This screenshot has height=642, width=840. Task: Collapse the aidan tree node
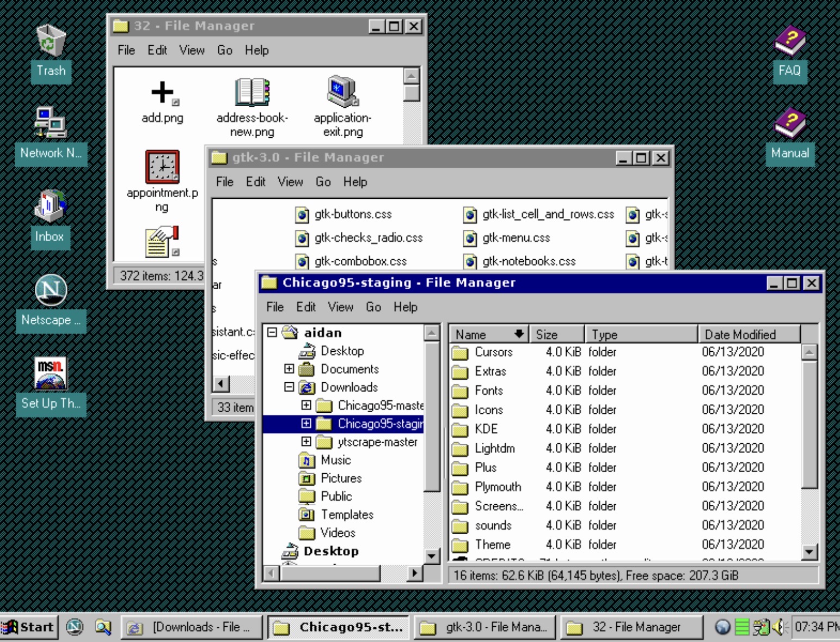(x=272, y=333)
